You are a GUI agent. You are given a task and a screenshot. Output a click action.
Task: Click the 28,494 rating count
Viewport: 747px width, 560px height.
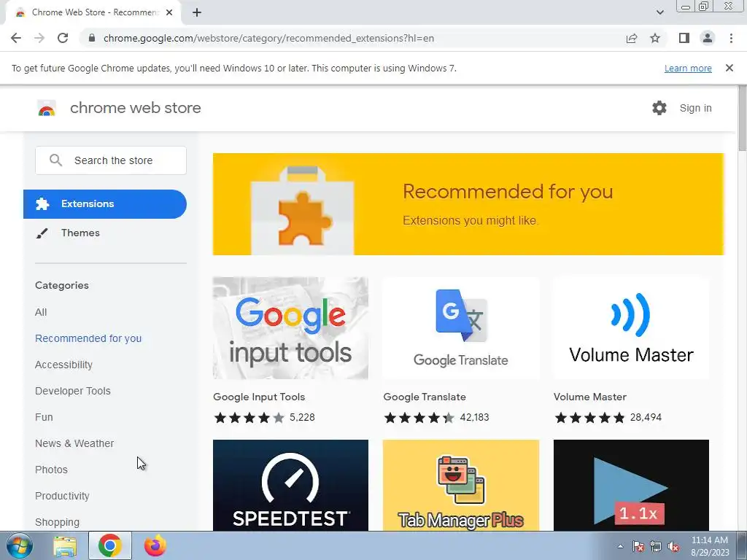click(646, 418)
